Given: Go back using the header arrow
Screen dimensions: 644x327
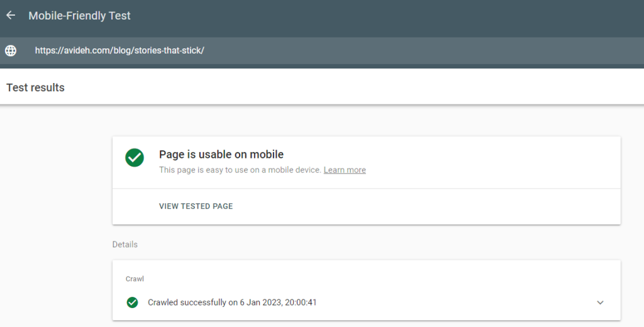Looking at the screenshot, I should click(11, 15).
